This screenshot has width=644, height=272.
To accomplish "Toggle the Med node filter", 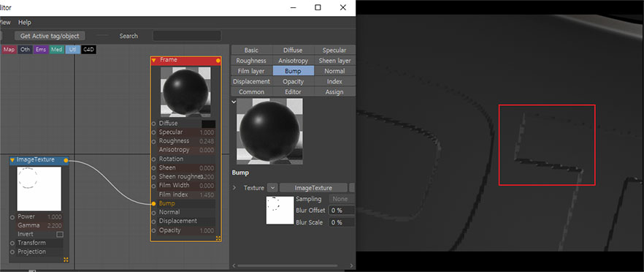I will pos(57,50).
